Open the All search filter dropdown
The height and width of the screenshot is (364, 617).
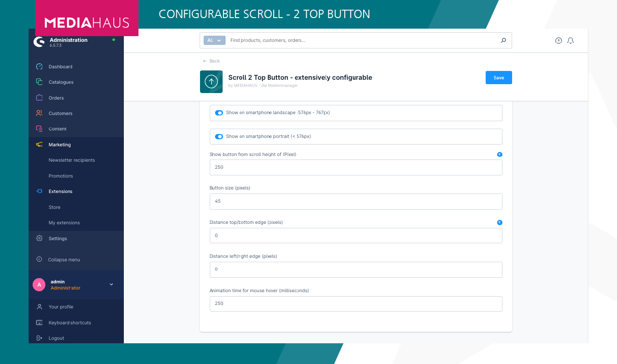pos(214,41)
